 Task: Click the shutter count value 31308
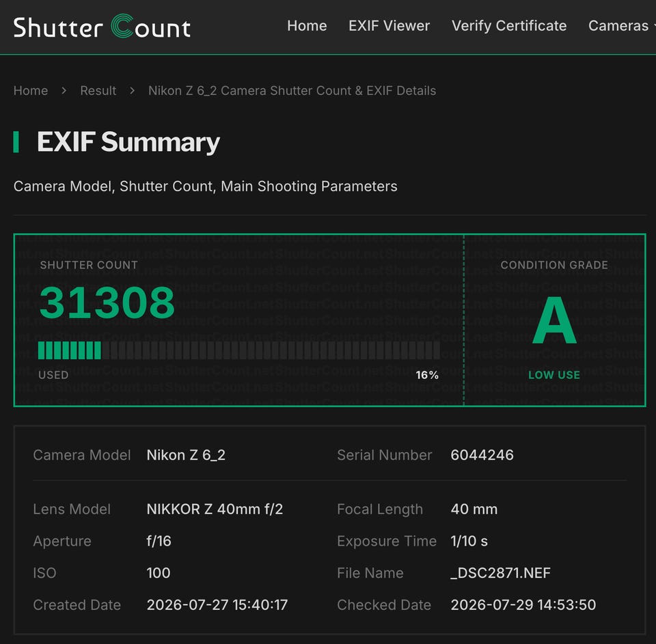pyautogui.click(x=107, y=303)
